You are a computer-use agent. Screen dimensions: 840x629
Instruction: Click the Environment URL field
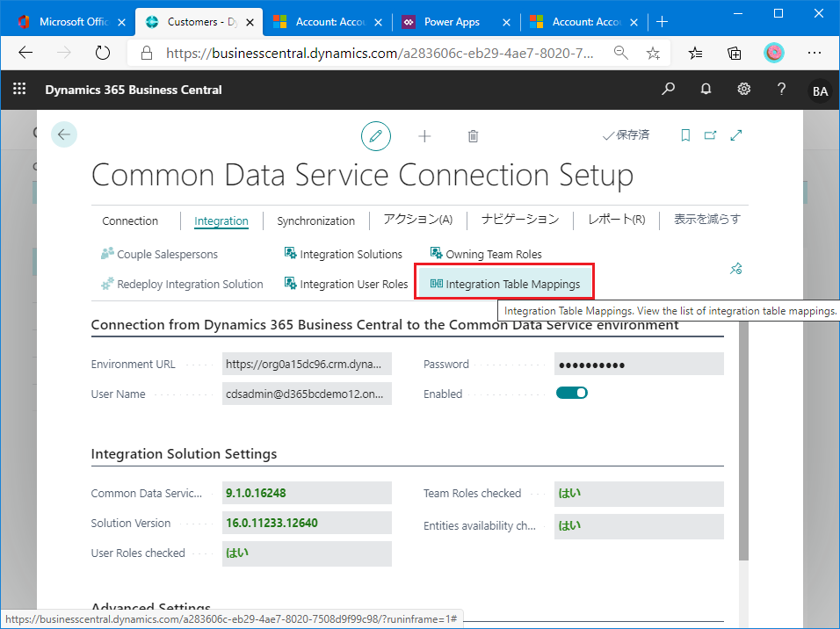(307, 364)
